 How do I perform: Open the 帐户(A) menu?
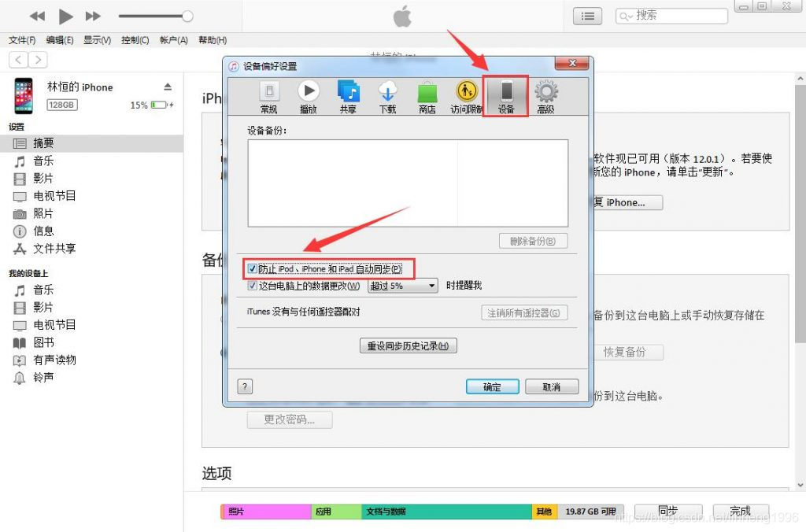click(174, 40)
